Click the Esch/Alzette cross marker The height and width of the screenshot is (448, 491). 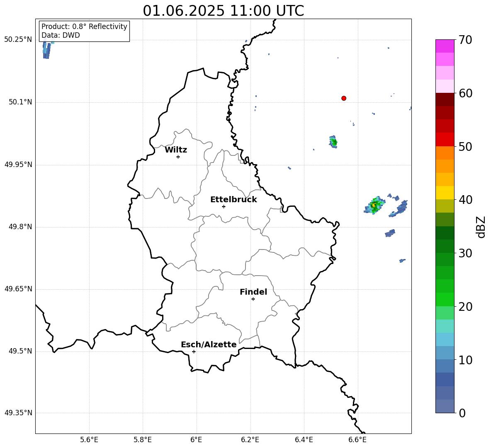click(194, 351)
